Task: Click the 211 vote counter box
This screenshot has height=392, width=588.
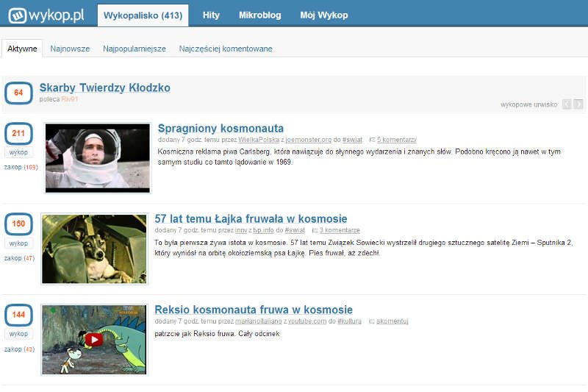Action: (x=18, y=134)
